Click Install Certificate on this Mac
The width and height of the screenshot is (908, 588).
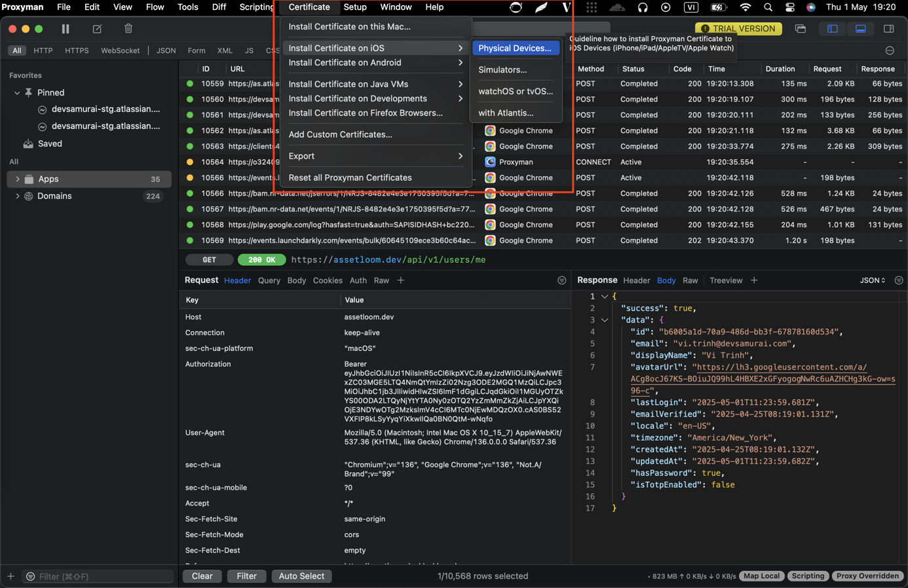tap(349, 27)
